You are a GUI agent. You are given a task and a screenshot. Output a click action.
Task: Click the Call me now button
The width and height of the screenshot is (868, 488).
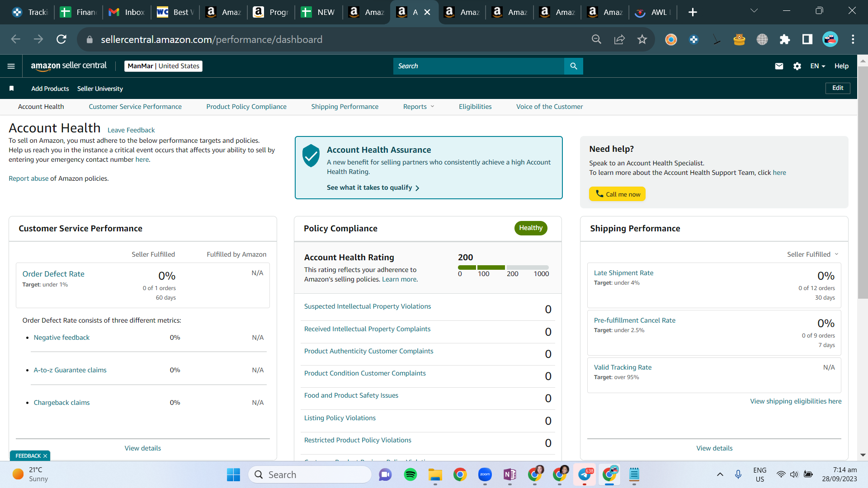coord(617,194)
